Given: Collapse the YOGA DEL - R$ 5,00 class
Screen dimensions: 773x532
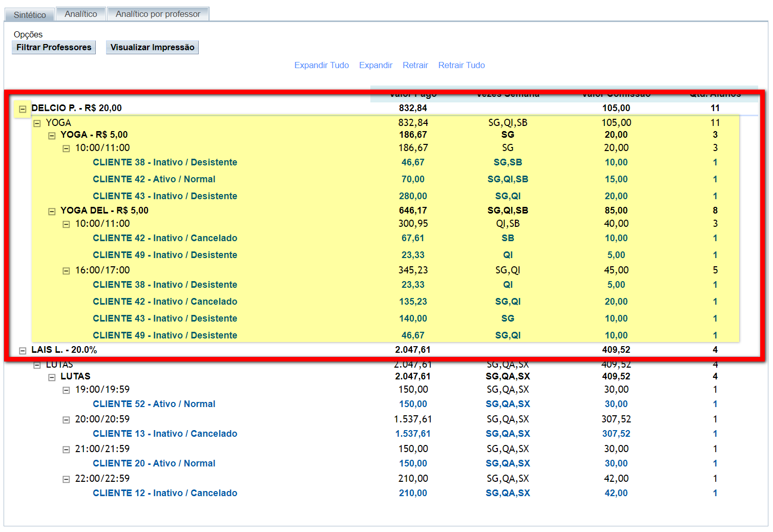Looking at the screenshot, I should point(52,211).
